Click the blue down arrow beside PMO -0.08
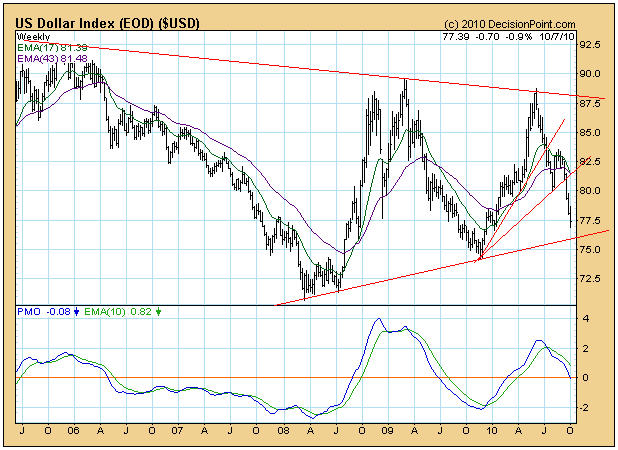Screen dimensions: 618x450 pos(76,312)
